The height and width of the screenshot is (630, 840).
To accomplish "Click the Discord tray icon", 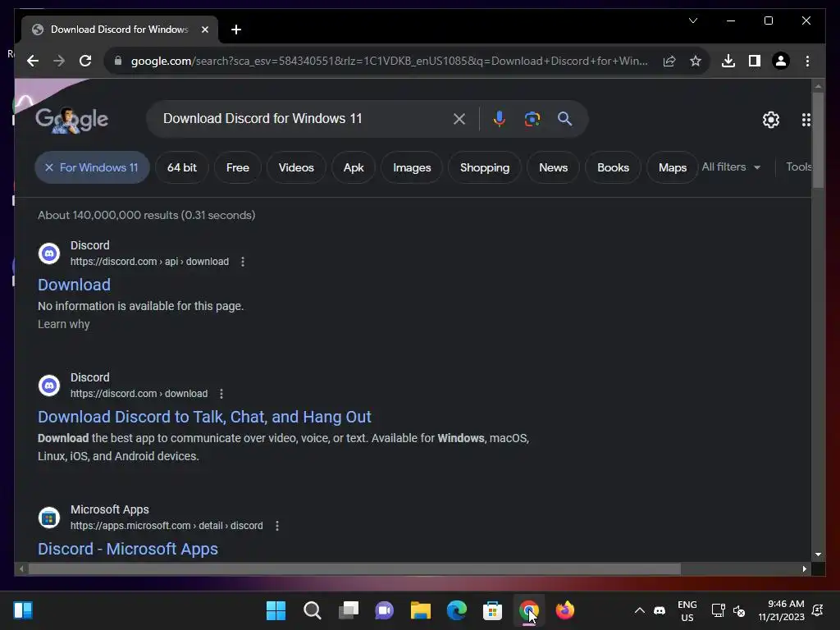I will pos(660,610).
